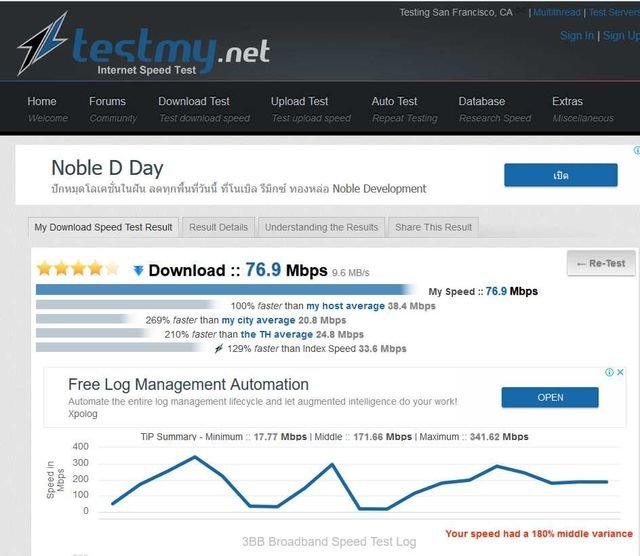640x556 pixels.
Task: Switch to the Result Details tab
Action: click(x=218, y=227)
